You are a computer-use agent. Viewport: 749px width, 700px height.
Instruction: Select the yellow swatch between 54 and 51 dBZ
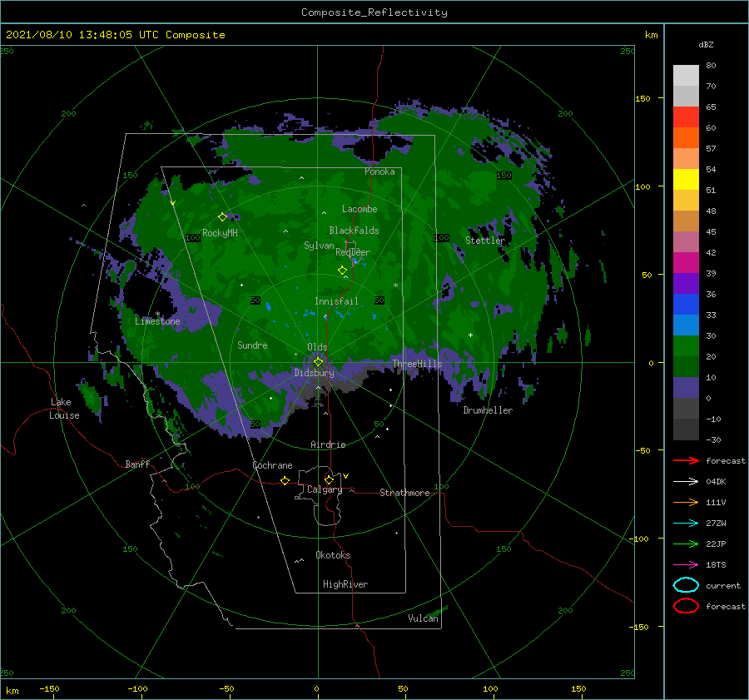click(x=686, y=180)
